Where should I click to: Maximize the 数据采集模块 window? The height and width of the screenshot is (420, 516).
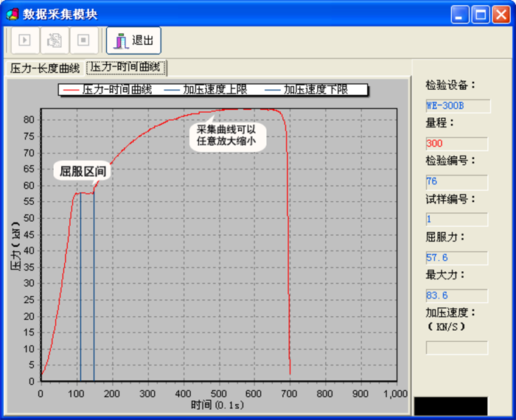[x=481, y=14]
